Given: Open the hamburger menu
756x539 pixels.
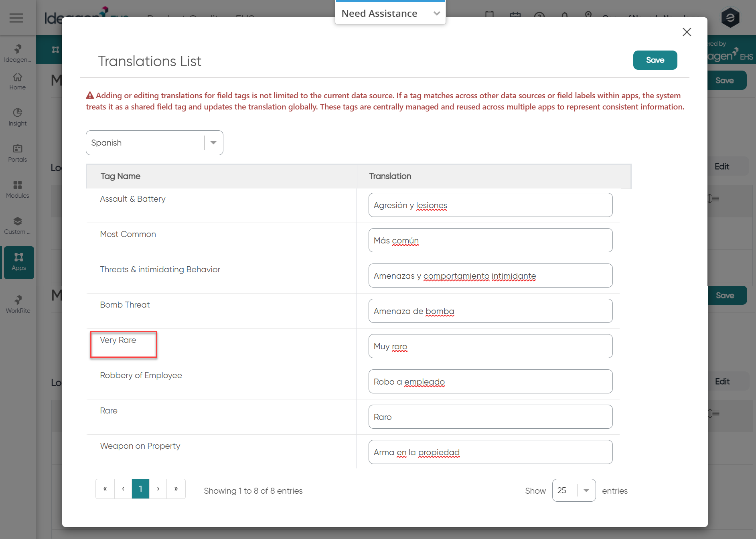Looking at the screenshot, I should click(x=16, y=18).
